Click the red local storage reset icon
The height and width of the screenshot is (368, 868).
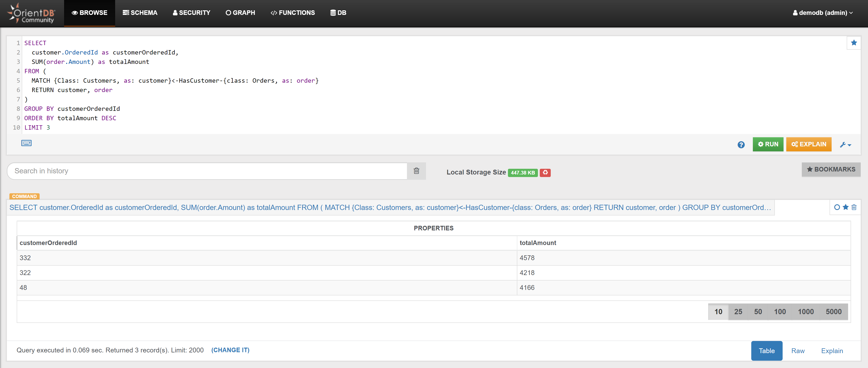pos(545,172)
